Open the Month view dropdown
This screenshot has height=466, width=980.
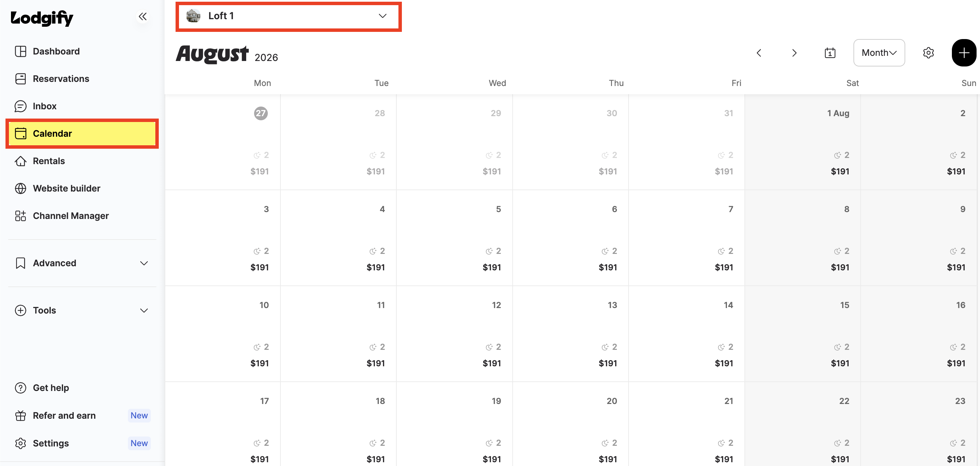(879, 53)
